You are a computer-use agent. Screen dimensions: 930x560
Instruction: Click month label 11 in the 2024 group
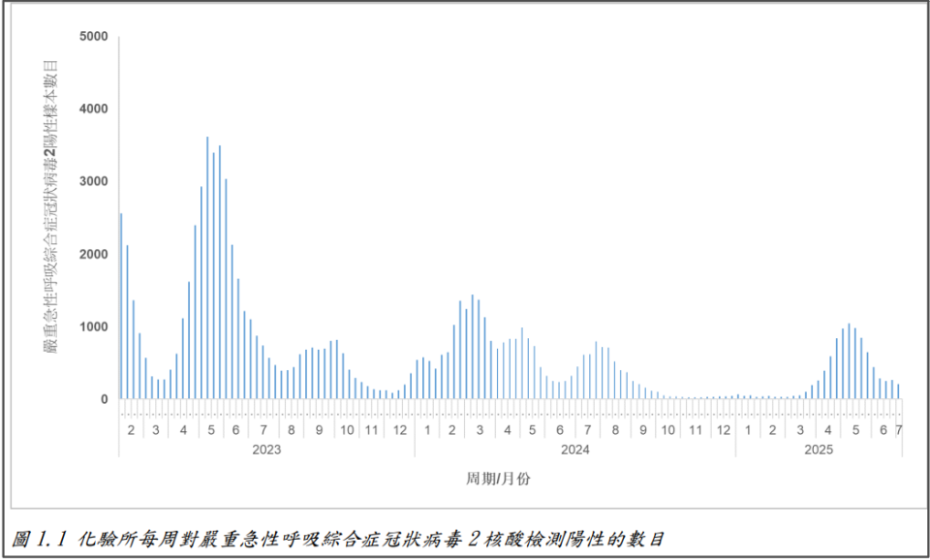(696, 430)
